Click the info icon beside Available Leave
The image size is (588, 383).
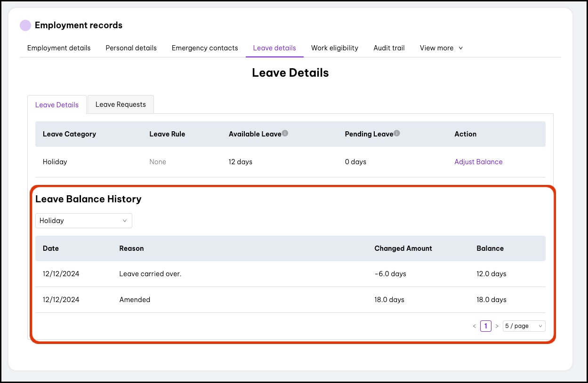click(x=285, y=134)
